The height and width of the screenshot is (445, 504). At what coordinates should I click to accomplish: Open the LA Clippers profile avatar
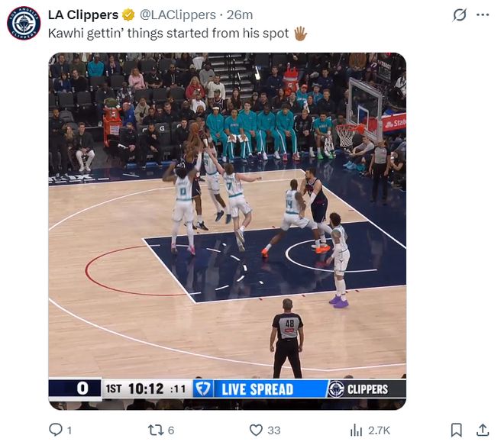[x=24, y=24]
